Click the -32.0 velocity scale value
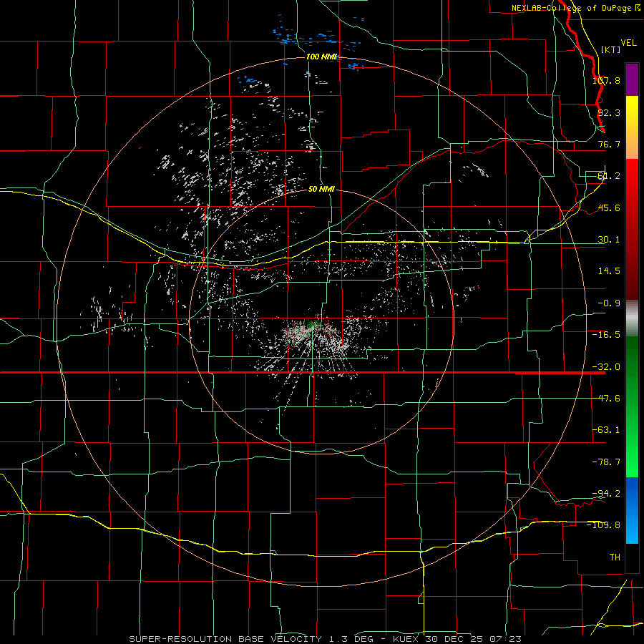 [x=606, y=367]
